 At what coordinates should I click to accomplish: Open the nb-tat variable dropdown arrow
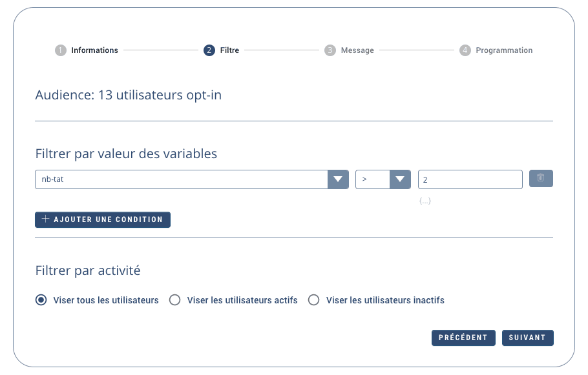338,179
